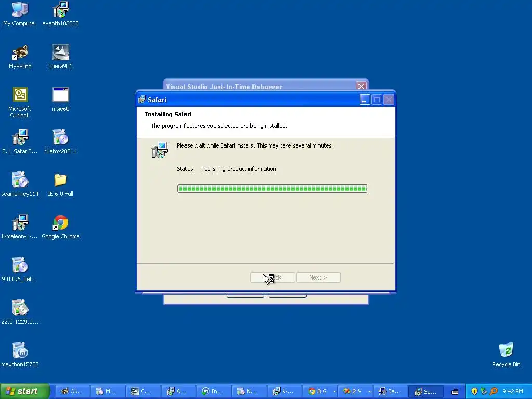Switch to the 'A...' taskbar window

click(179, 391)
